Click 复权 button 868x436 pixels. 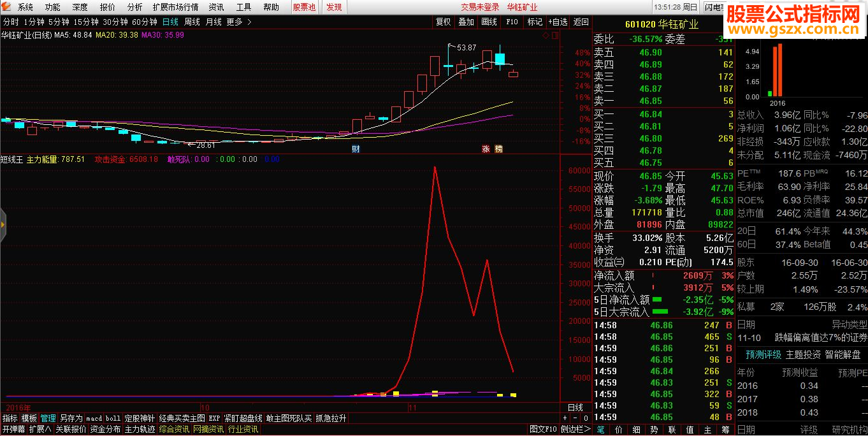click(443, 22)
